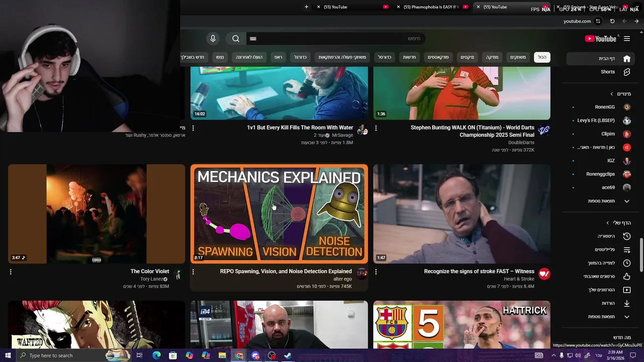Open the YouTube hamburger guide menu
Screen dimensions: 644x362
[x=627, y=39]
